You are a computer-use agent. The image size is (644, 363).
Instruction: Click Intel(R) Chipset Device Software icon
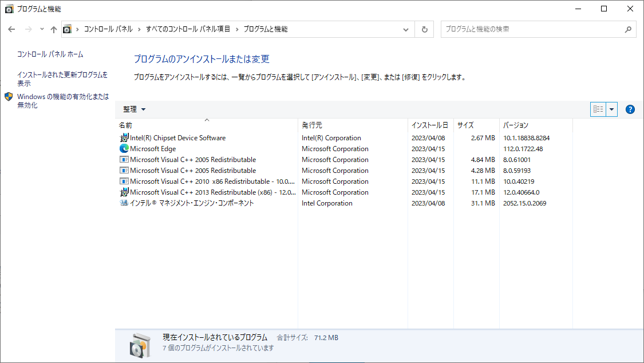click(124, 138)
